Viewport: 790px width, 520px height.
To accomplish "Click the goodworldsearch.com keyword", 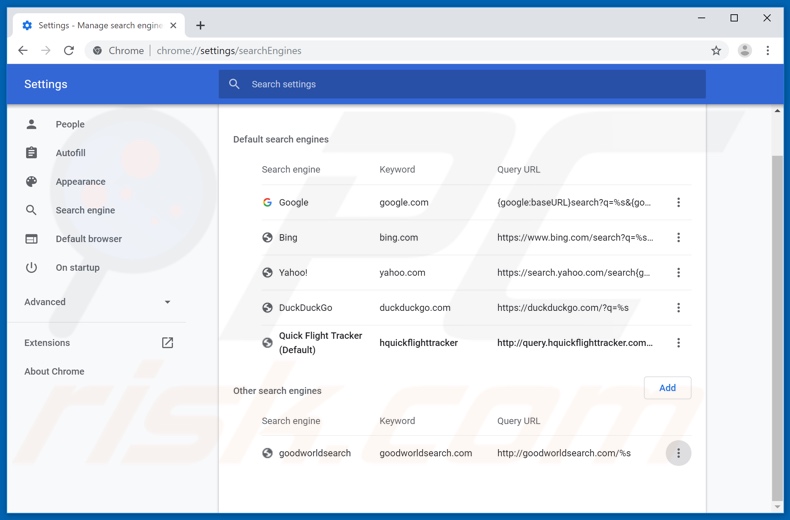I will coord(426,453).
